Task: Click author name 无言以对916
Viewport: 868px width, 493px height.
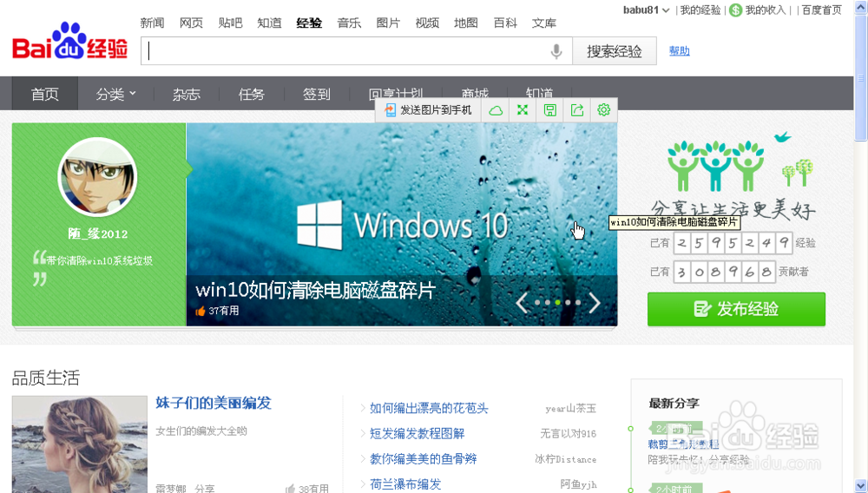Action: 568,434
